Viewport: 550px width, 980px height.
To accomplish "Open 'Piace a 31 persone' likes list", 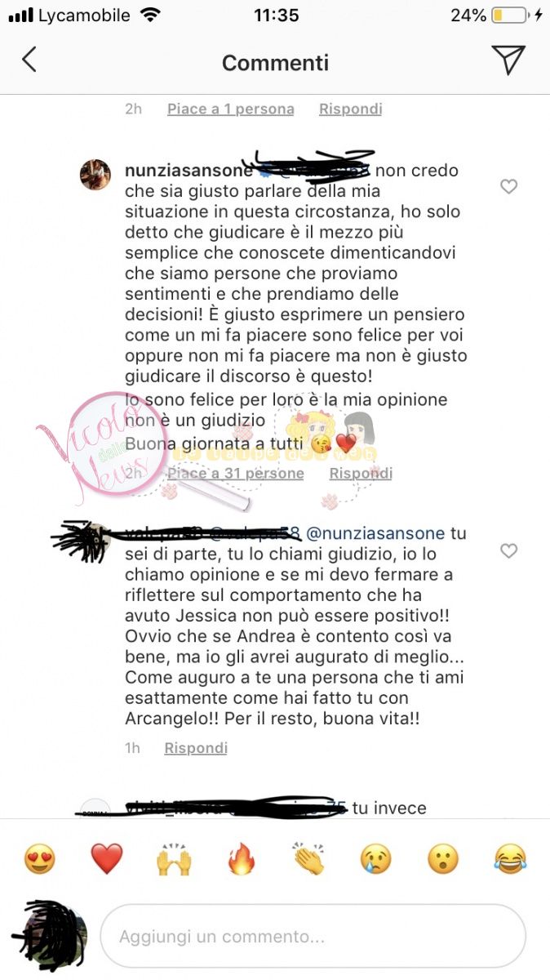I will click(236, 473).
